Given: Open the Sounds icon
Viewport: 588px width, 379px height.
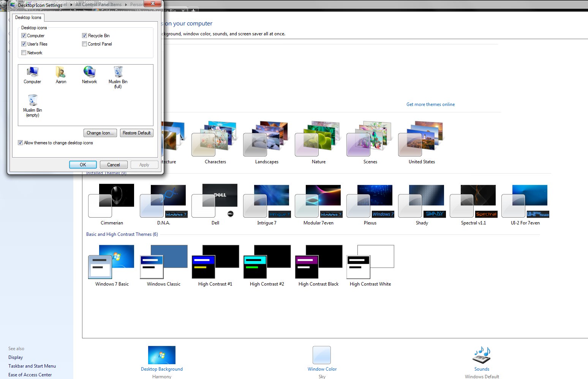Looking at the screenshot, I should pyautogui.click(x=482, y=355).
